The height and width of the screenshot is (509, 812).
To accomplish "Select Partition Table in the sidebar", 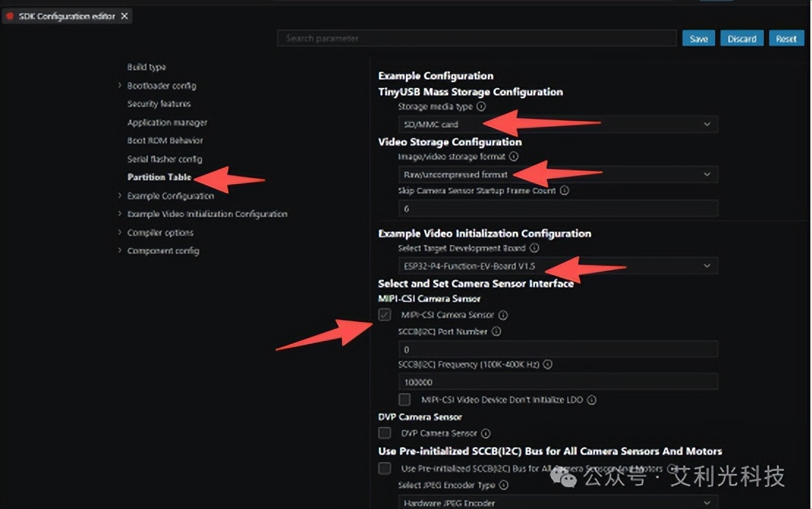I will pyautogui.click(x=159, y=177).
